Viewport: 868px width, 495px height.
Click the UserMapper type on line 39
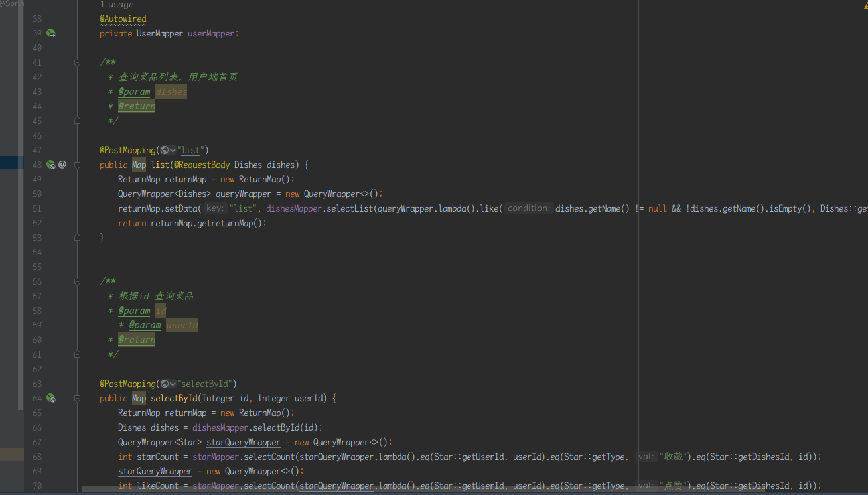(x=159, y=33)
